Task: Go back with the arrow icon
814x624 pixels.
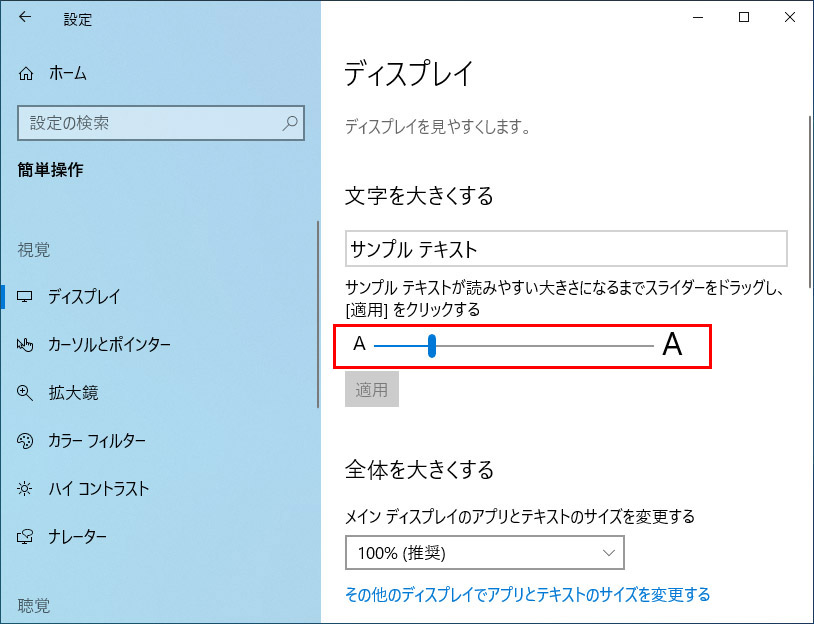Action: 24,17
